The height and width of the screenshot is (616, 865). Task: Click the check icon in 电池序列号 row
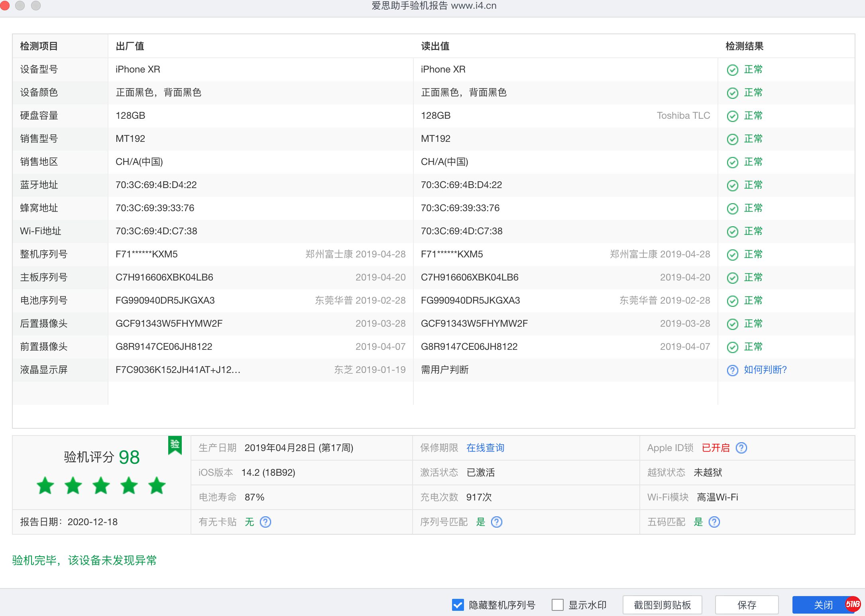(733, 301)
